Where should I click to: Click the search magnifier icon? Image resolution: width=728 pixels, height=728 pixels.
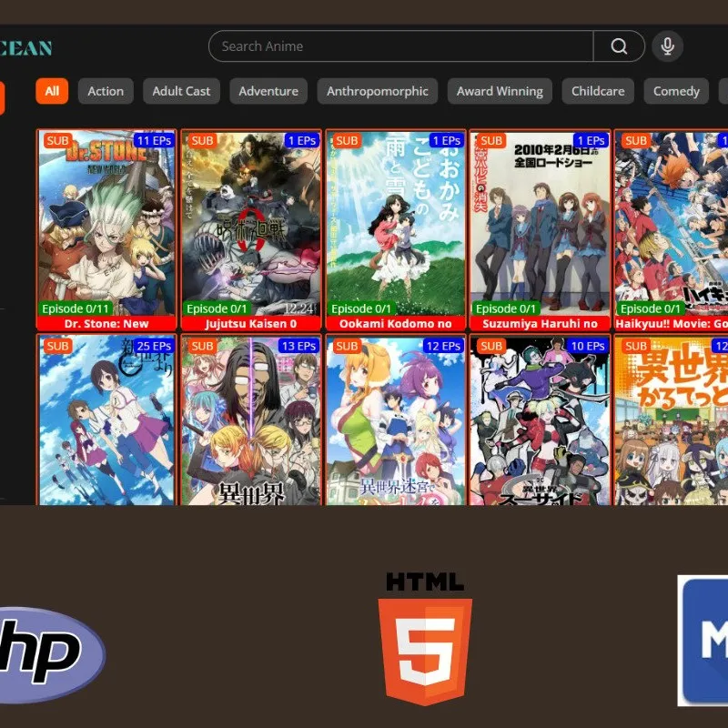pyautogui.click(x=619, y=45)
